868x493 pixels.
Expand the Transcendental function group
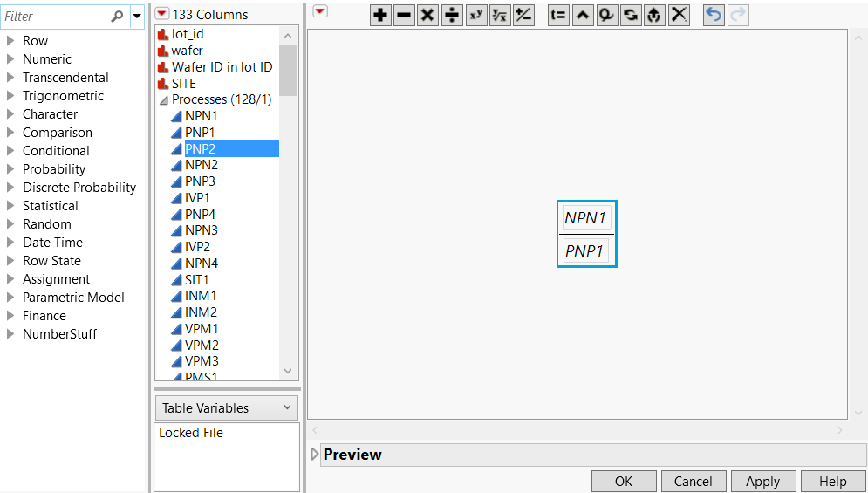10,78
